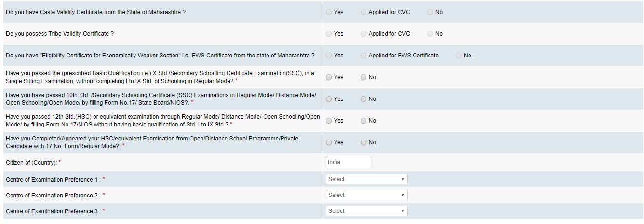Viewport: 644px width, 224px height.
Task: Open Centre of Examination Preference 1 dropdown
Action: tap(366, 179)
